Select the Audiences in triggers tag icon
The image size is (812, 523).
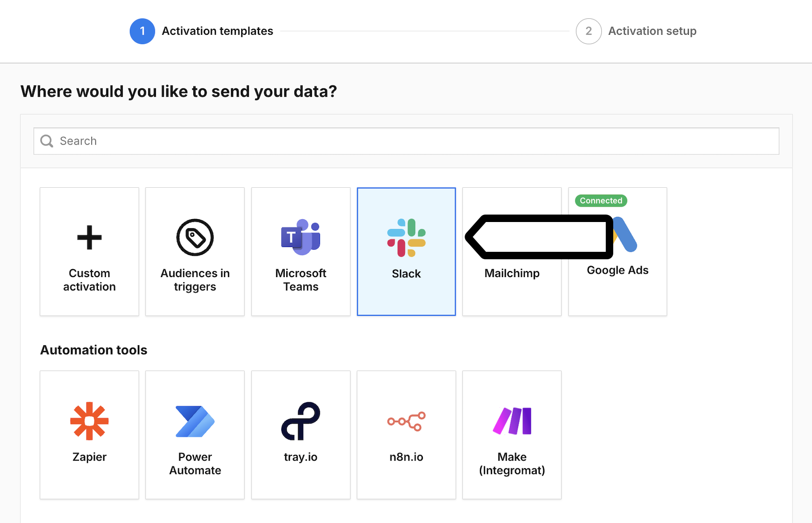pos(195,237)
